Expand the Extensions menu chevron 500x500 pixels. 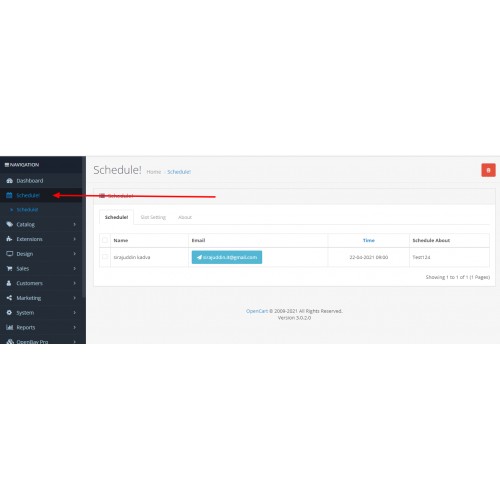(75, 239)
